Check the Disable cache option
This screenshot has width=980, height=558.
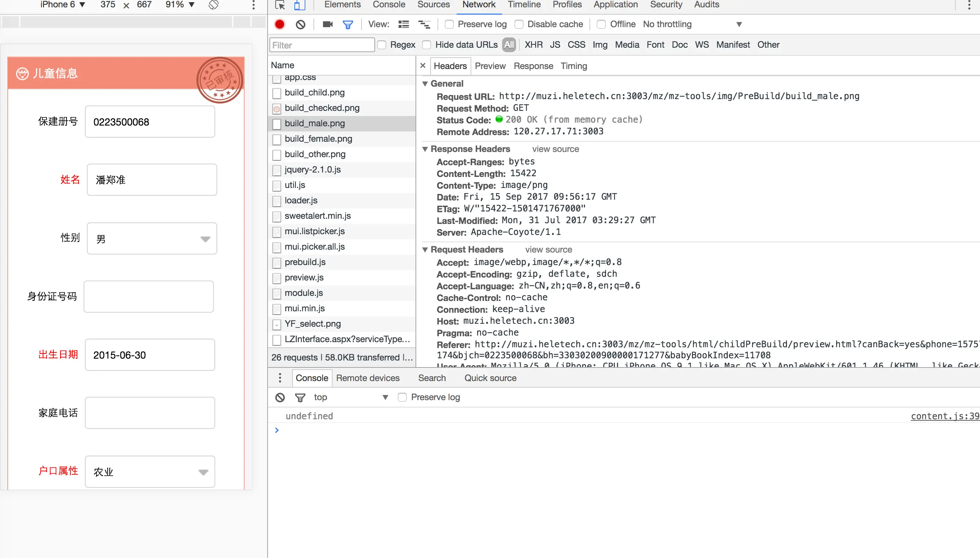point(519,25)
